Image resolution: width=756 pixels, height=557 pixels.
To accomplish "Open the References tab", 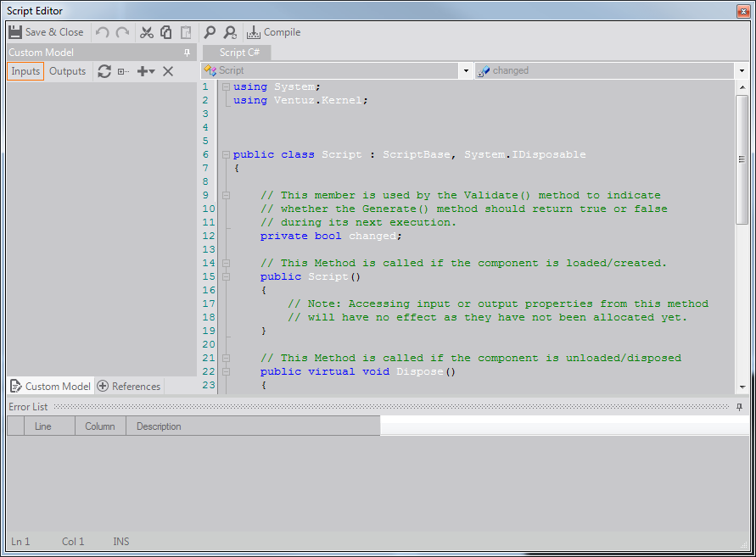I will (x=129, y=387).
